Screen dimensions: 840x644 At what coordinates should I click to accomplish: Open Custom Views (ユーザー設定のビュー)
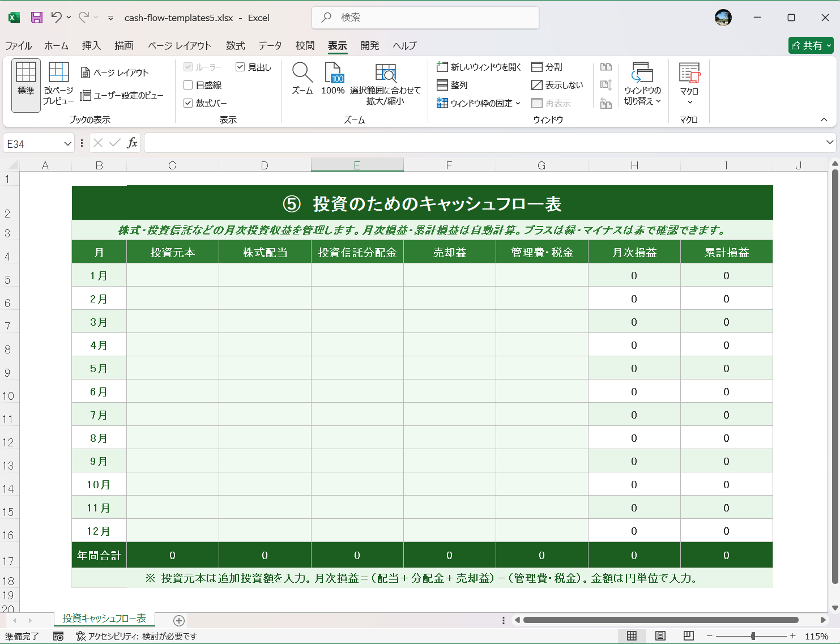click(x=122, y=95)
